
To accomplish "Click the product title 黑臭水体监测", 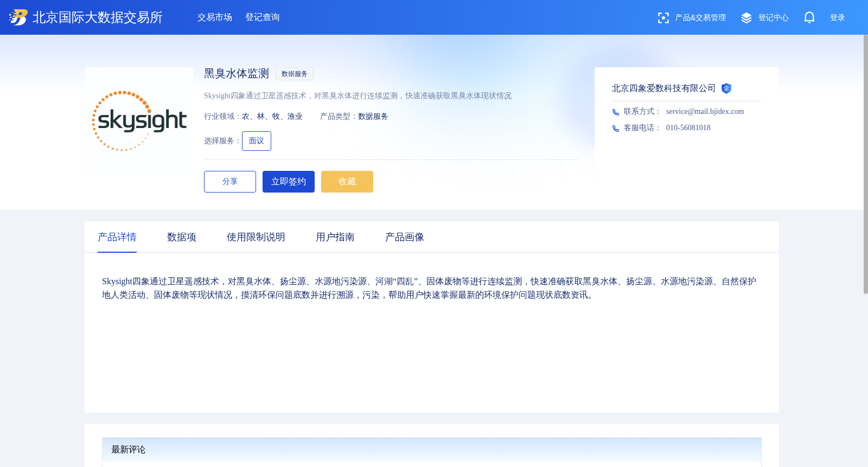I will [x=237, y=74].
